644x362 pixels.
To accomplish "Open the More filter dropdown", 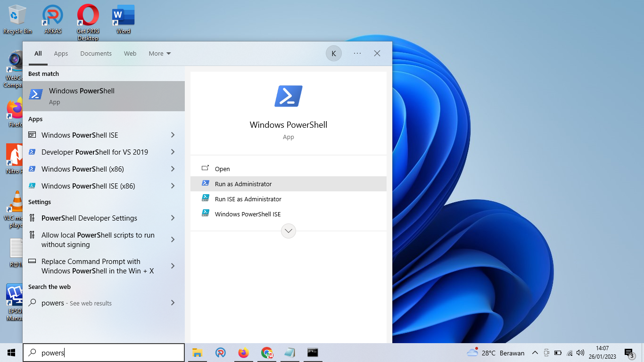I will [159, 53].
